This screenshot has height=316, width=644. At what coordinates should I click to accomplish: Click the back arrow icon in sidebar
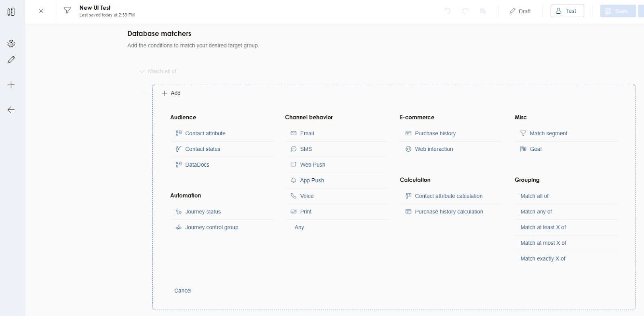11,110
